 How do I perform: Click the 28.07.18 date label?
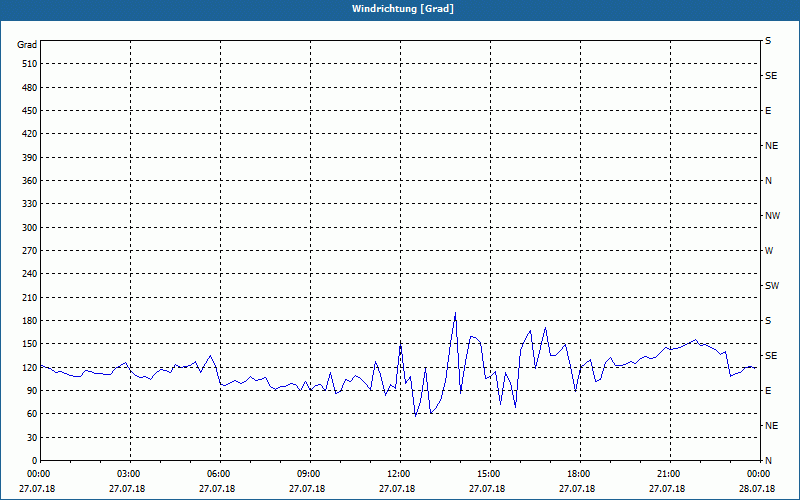757,489
